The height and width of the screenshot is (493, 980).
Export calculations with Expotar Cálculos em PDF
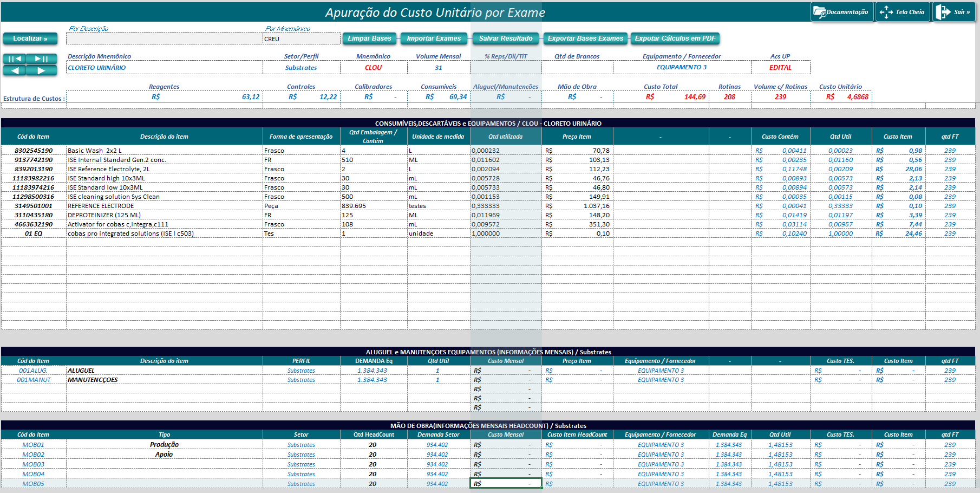(675, 38)
